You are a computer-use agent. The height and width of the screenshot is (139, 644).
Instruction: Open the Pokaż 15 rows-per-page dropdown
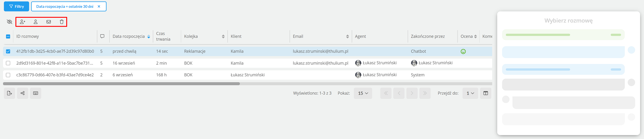363,93
